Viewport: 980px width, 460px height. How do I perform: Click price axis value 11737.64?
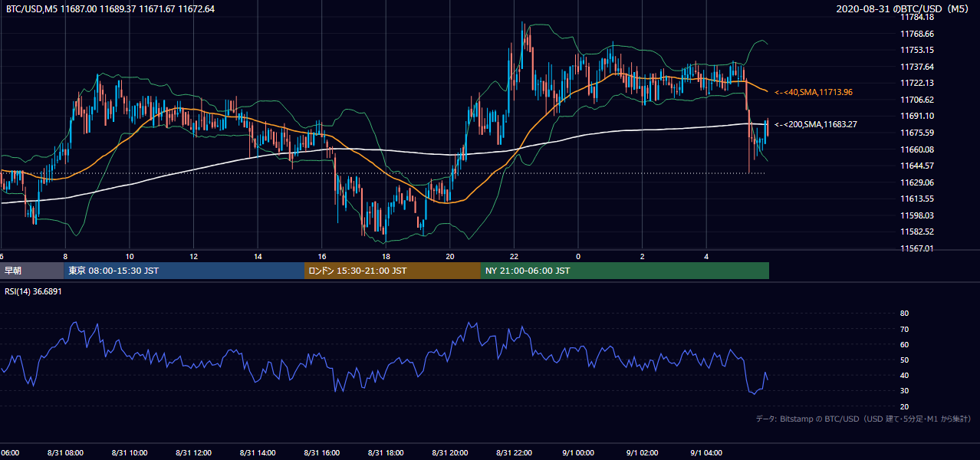pos(916,67)
